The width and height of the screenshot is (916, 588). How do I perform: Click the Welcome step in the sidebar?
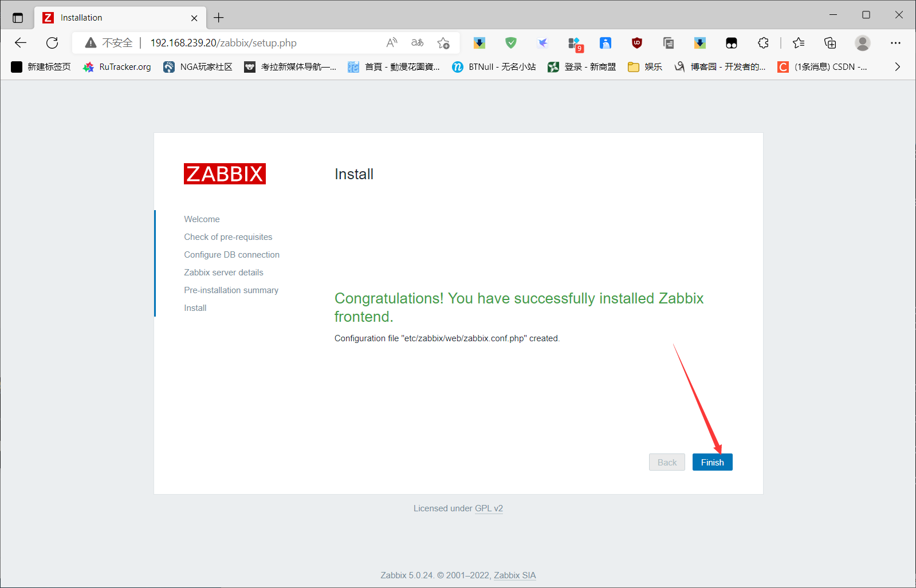click(202, 219)
